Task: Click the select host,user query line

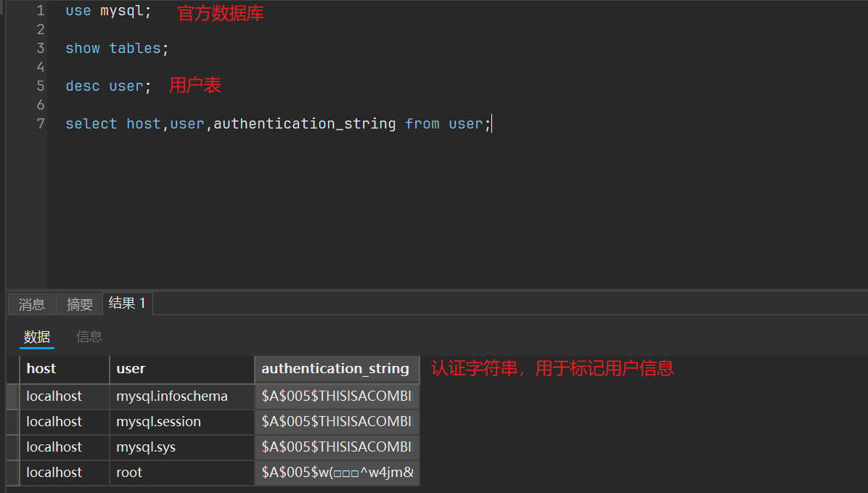Action: pos(278,124)
